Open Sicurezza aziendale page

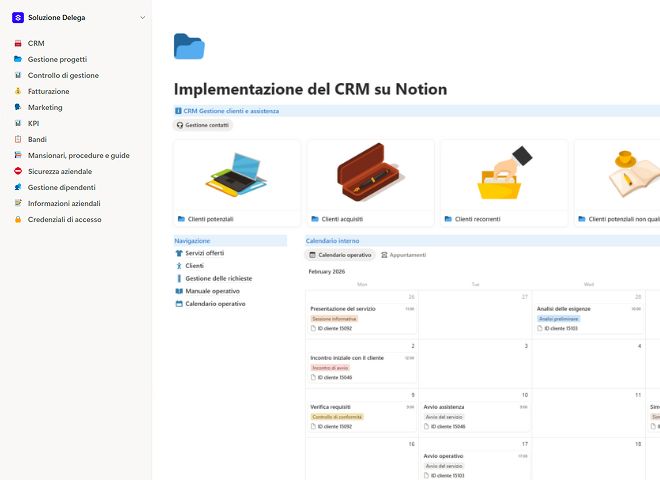coord(60,171)
